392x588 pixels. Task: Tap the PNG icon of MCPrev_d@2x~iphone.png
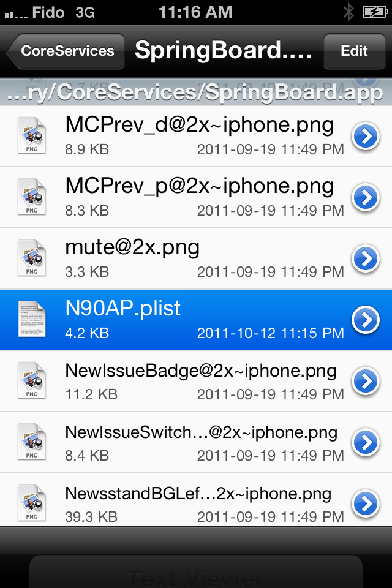click(32, 136)
